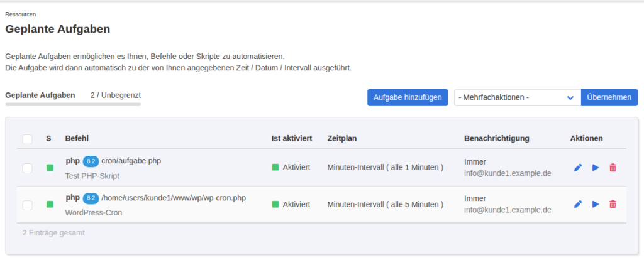Edit the WordPress-Cron task via pencil icon
Viewport: 644px width, 265px height.
click(x=578, y=204)
